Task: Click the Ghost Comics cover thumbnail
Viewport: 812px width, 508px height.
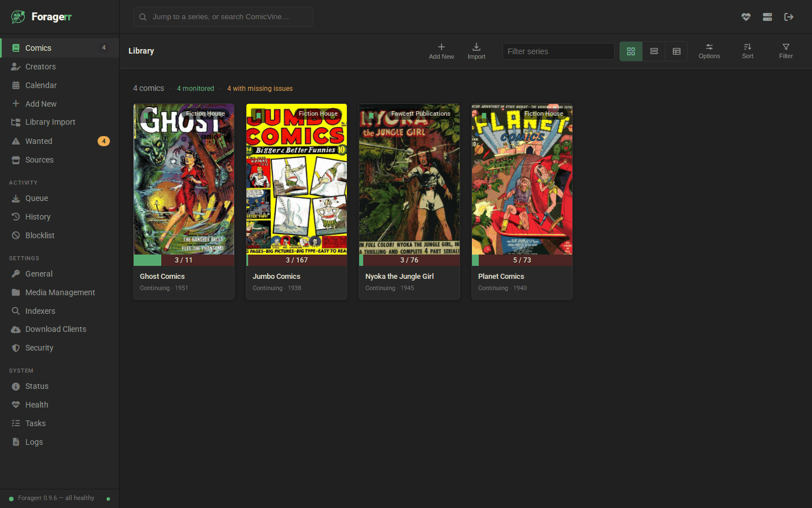Action: tap(184, 179)
